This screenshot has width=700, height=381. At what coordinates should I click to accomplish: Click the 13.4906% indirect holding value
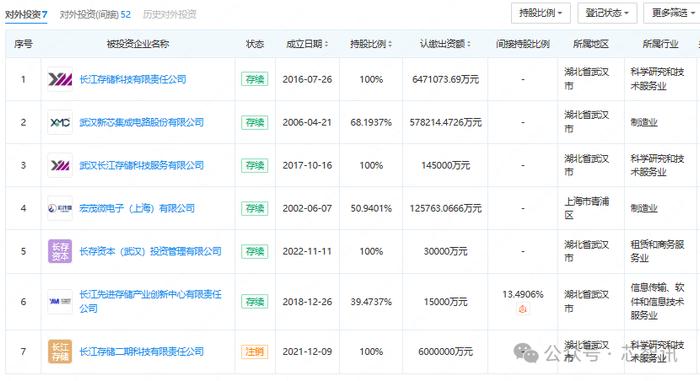coord(523,294)
